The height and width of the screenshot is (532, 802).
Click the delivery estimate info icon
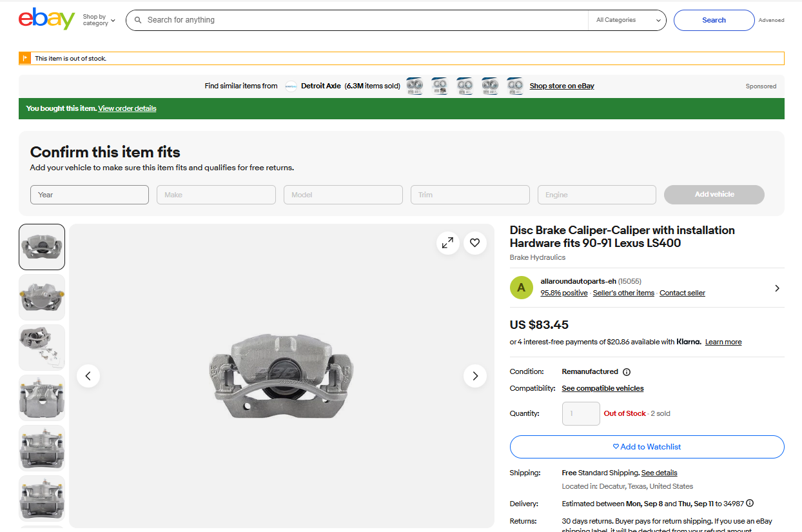[x=750, y=504]
